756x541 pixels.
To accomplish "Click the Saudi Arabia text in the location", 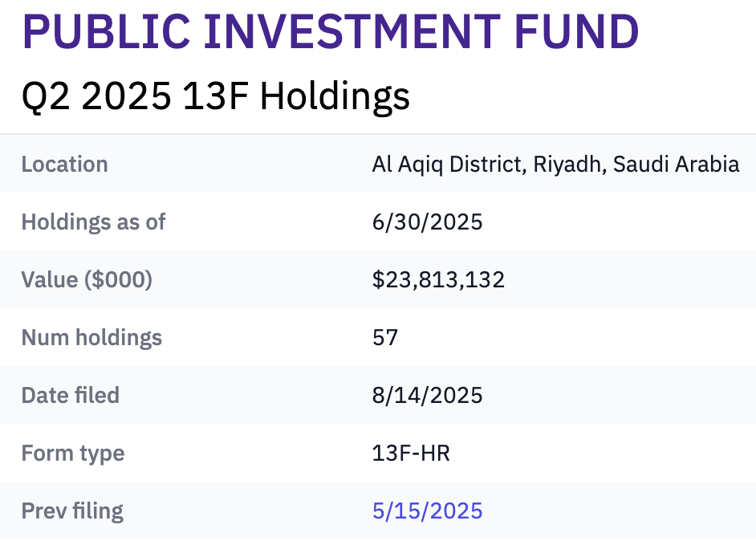I will [676, 165].
